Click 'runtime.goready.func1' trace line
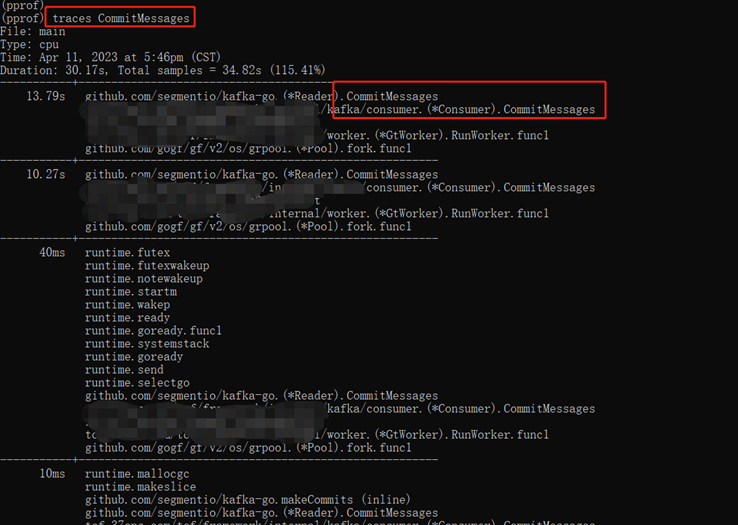 (153, 331)
